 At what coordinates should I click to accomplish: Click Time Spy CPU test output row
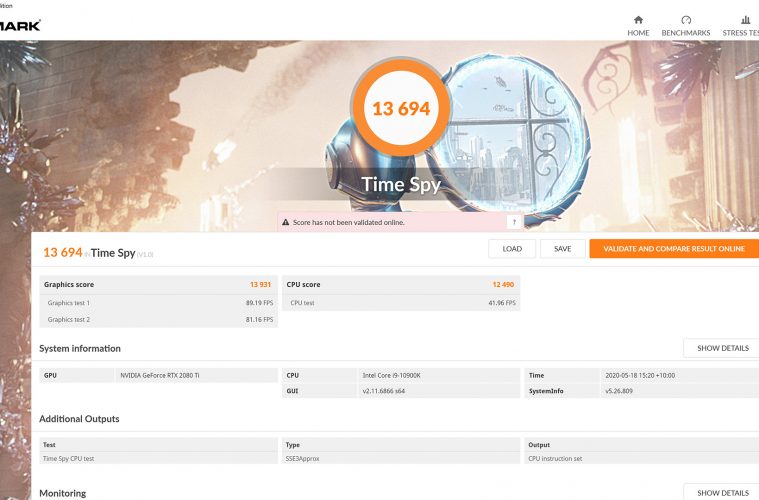click(158, 458)
